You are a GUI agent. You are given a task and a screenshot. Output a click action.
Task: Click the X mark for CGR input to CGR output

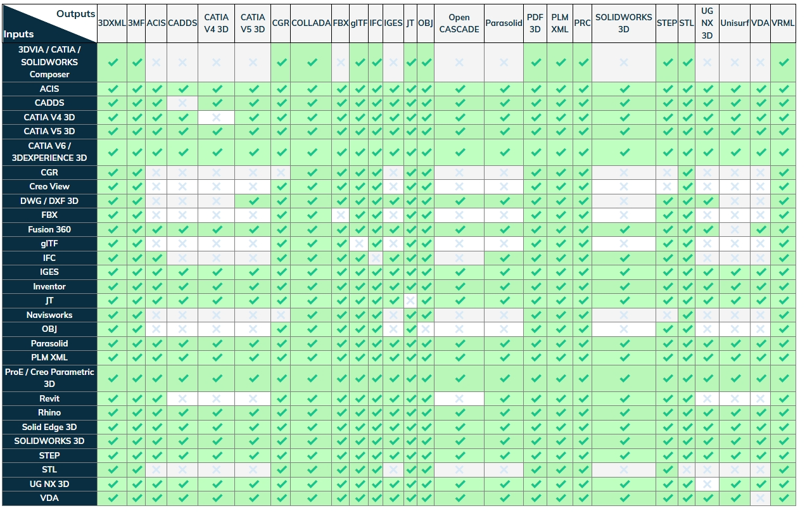[281, 172]
